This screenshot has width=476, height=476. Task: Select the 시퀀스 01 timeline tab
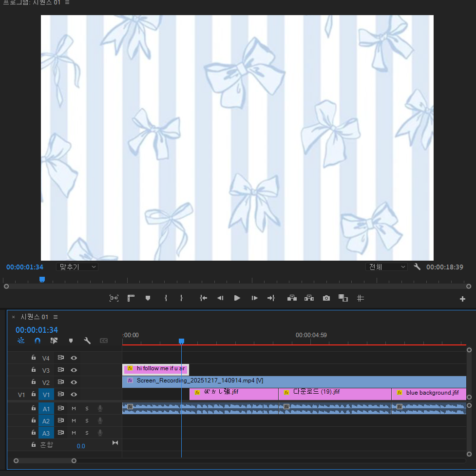coord(34,317)
